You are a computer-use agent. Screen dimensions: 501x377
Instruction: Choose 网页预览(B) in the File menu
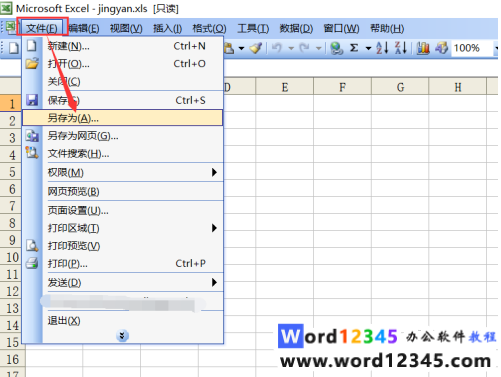pos(123,191)
